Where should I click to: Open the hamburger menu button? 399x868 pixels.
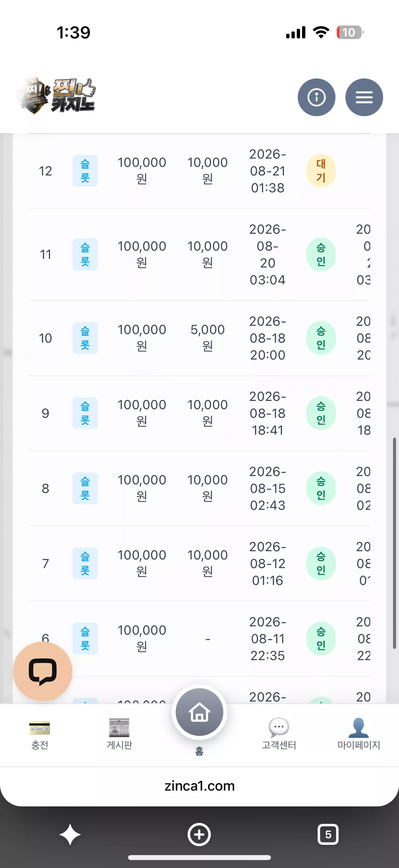364,97
